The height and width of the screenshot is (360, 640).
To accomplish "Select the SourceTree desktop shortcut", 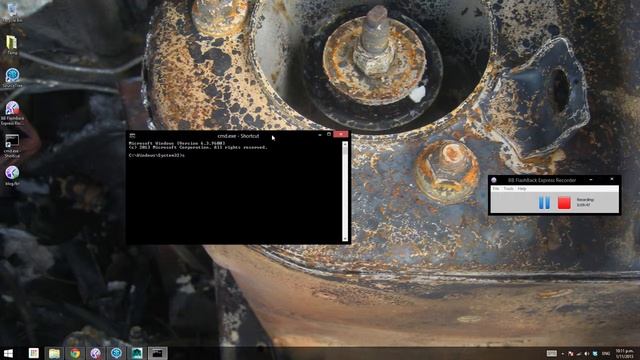I will point(12,78).
